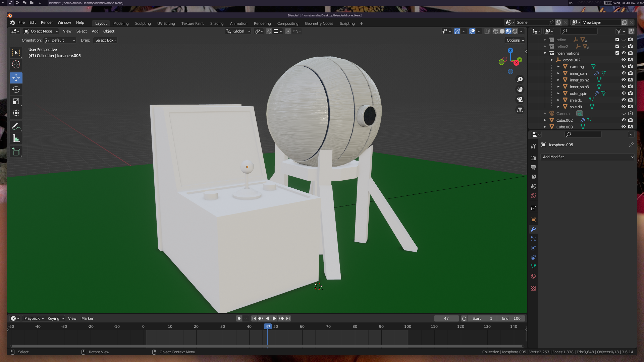The image size is (644, 362).
Task: Select the Scale tool
Action: click(x=16, y=101)
